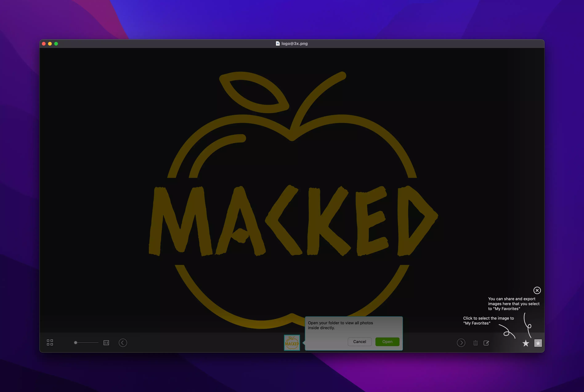The height and width of the screenshot is (392, 584).
Task: Click the zoom slider handle
Action: (75, 343)
